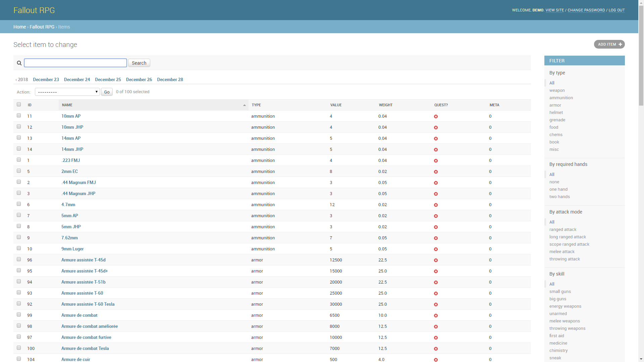This screenshot has height=362, width=644.
Task: Click the plus icon on Add Item
Action: pyautogui.click(x=620, y=44)
